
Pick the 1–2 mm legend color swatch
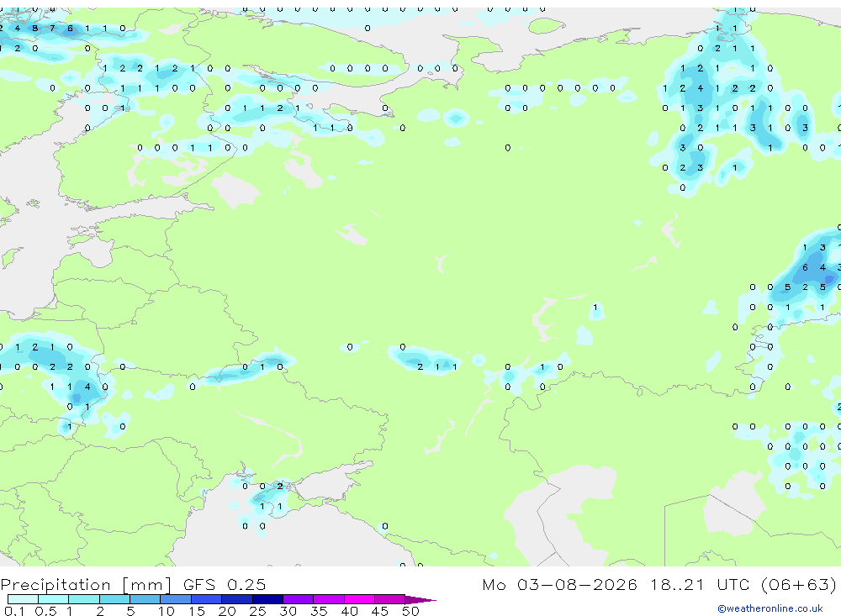pos(83,599)
